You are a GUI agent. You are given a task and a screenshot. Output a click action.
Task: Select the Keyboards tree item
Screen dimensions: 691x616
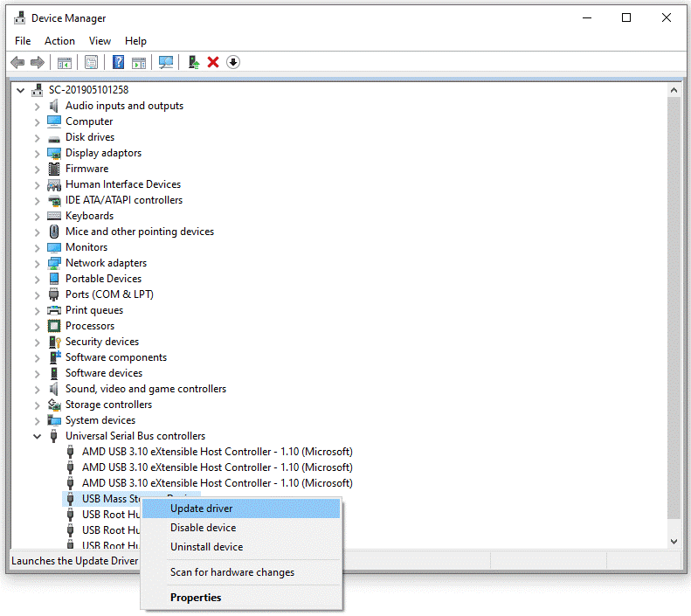[89, 216]
